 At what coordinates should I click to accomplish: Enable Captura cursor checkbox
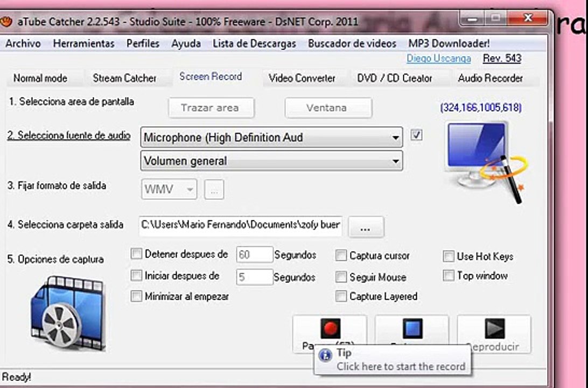click(x=341, y=255)
